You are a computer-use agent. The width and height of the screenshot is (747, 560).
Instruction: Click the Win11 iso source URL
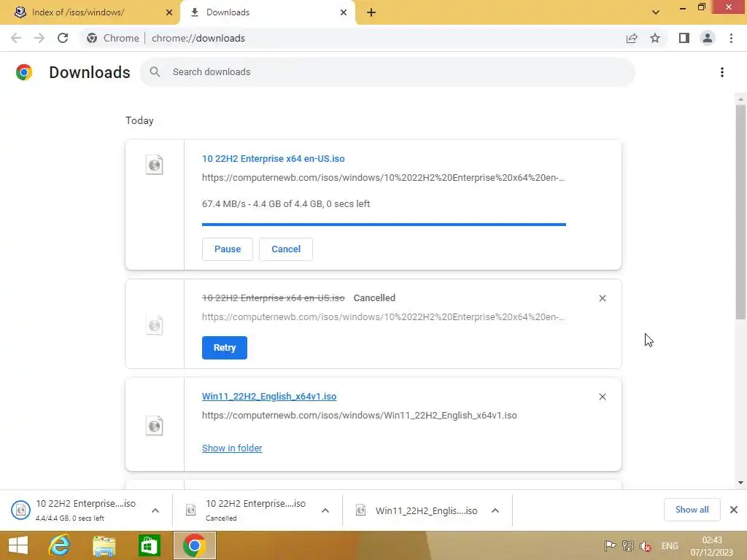359,415
